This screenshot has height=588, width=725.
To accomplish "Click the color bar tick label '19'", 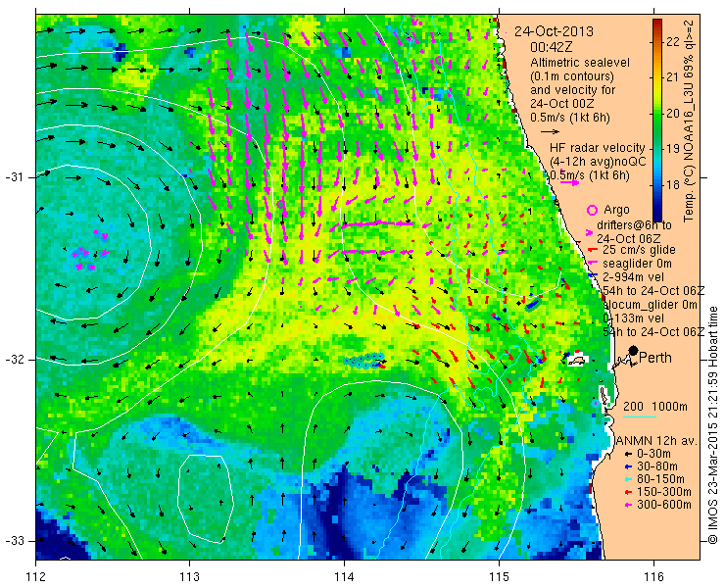I will (674, 149).
